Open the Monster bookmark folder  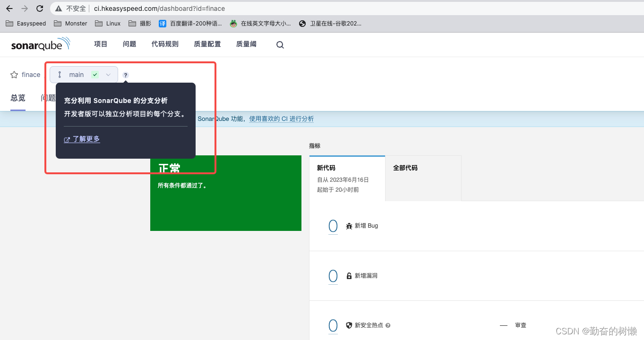[x=71, y=23]
